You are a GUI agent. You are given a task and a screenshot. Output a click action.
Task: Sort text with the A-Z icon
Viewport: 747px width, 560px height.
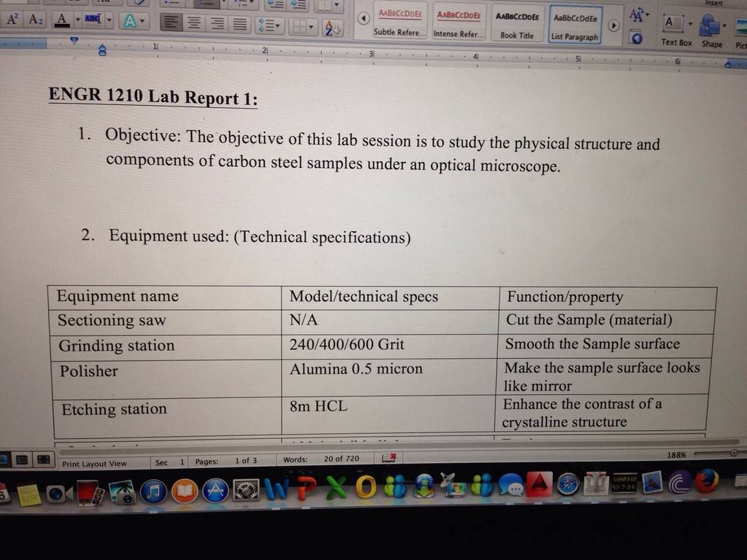[x=332, y=28]
